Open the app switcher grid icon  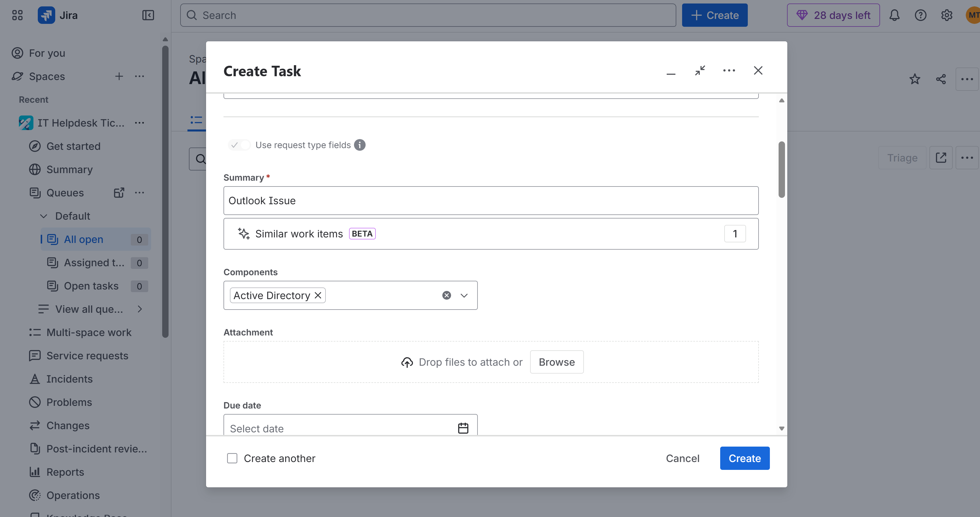(x=17, y=15)
